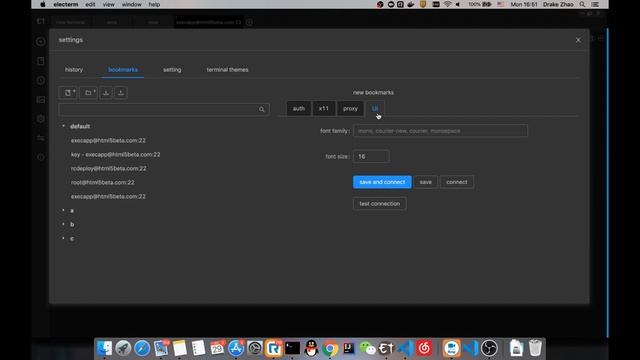The image size is (640, 360).
Task: Expand bookmark folder c
Action: pyautogui.click(x=63, y=238)
